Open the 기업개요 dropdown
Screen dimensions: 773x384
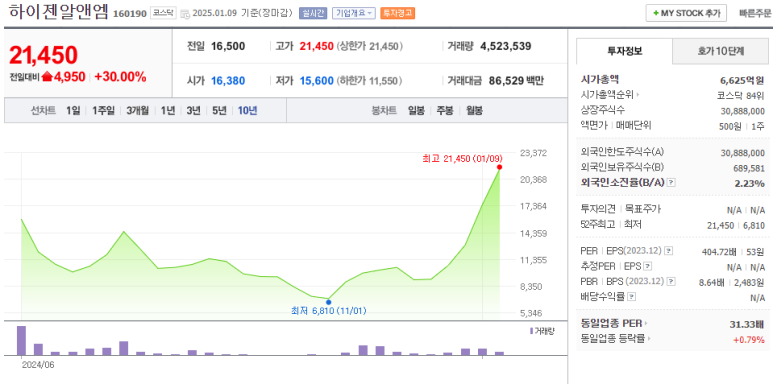354,13
